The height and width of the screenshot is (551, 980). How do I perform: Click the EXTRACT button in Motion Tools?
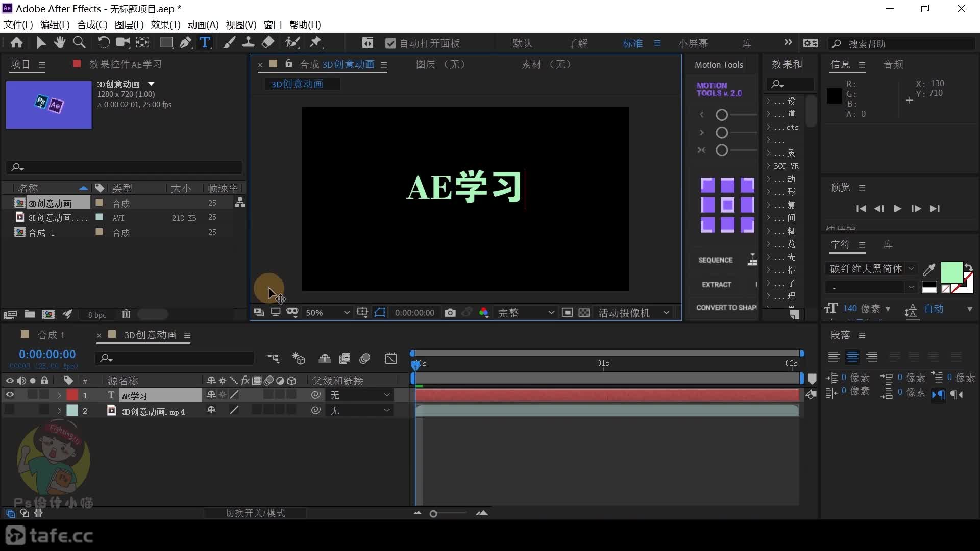(x=717, y=285)
